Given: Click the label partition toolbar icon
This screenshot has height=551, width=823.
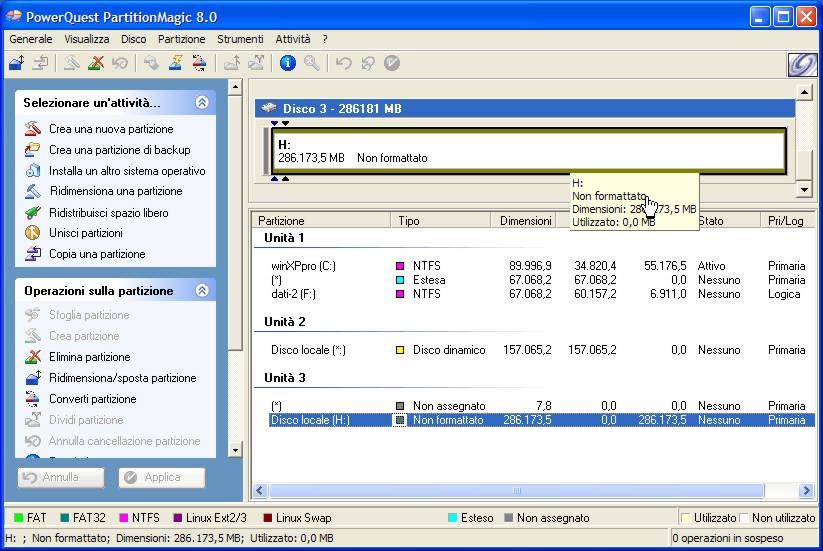Looking at the screenshot, I should [x=151, y=63].
